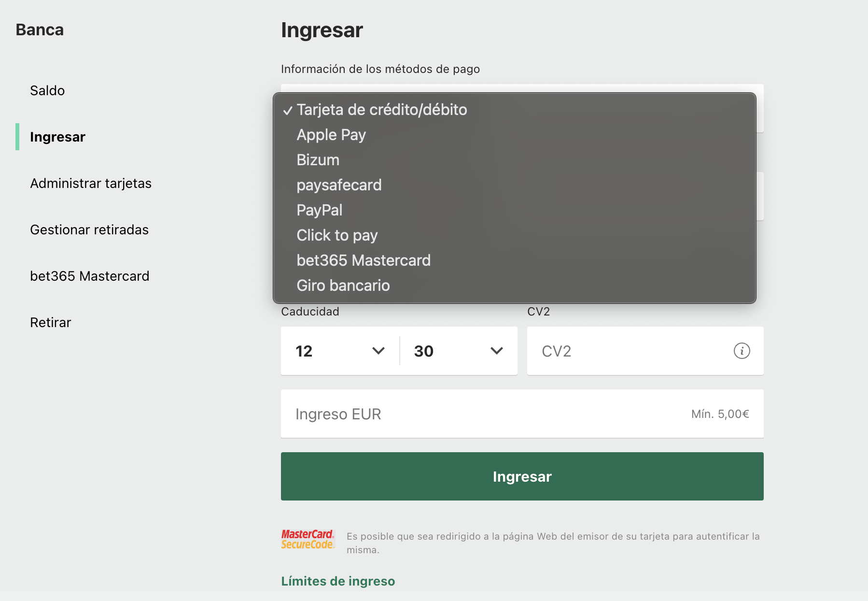Open Administrar tarjetas in sidebar
The height and width of the screenshot is (601, 868).
point(91,183)
